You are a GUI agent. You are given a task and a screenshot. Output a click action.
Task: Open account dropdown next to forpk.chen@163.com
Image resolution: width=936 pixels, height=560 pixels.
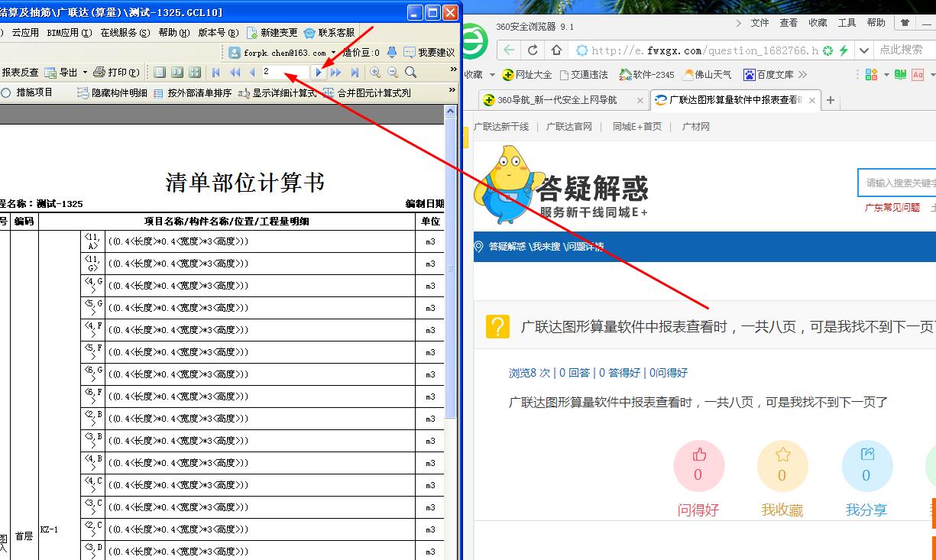[x=334, y=53]
